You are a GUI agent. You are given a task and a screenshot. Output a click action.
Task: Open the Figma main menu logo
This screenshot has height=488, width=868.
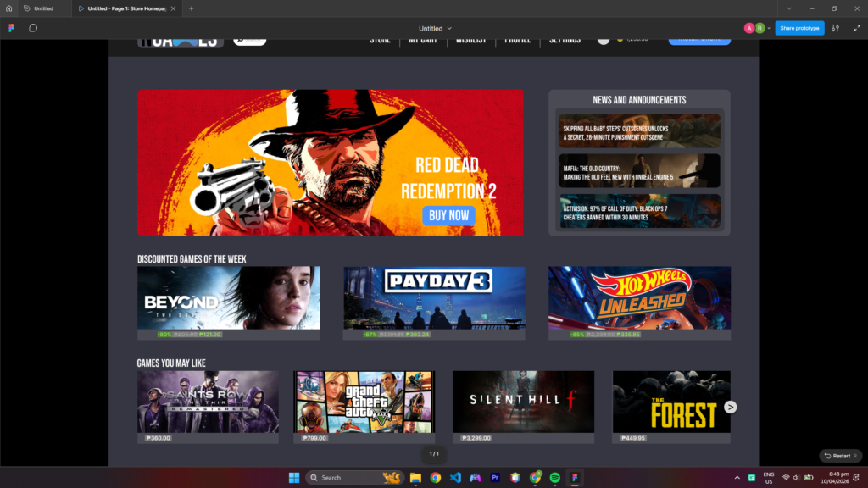tap(10, 28)
